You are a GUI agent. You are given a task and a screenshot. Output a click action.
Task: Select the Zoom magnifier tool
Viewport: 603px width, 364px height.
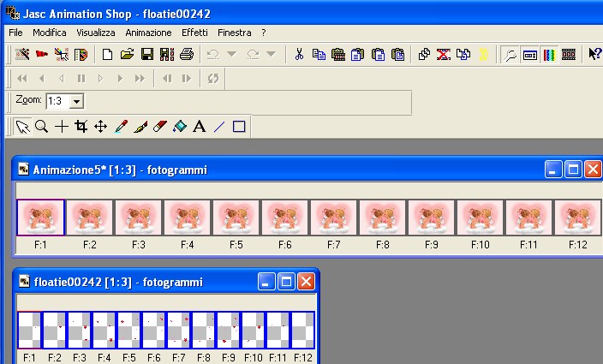point(41,127)
